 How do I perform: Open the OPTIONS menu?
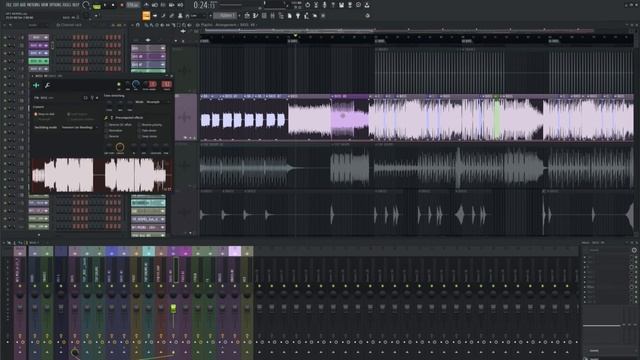55,5
